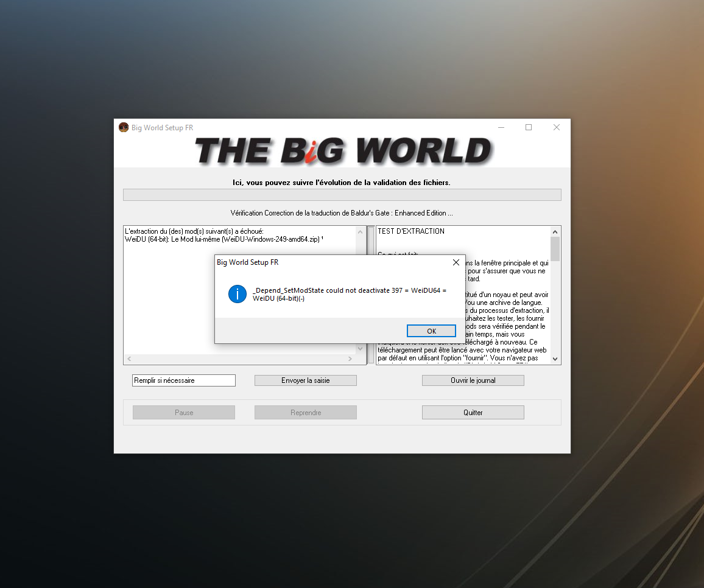
Task: Click the 'Remplir si nécessaire' input field
Action: 184,380
